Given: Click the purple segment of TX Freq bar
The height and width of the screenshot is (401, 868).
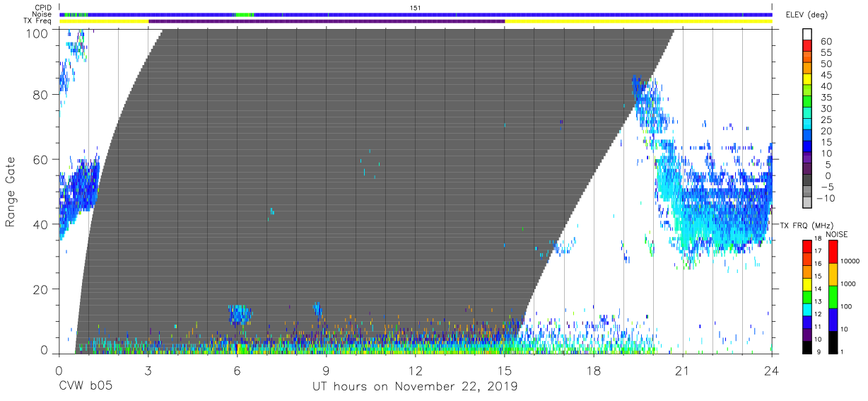Looking at the screenshot, I should [327, 21].
